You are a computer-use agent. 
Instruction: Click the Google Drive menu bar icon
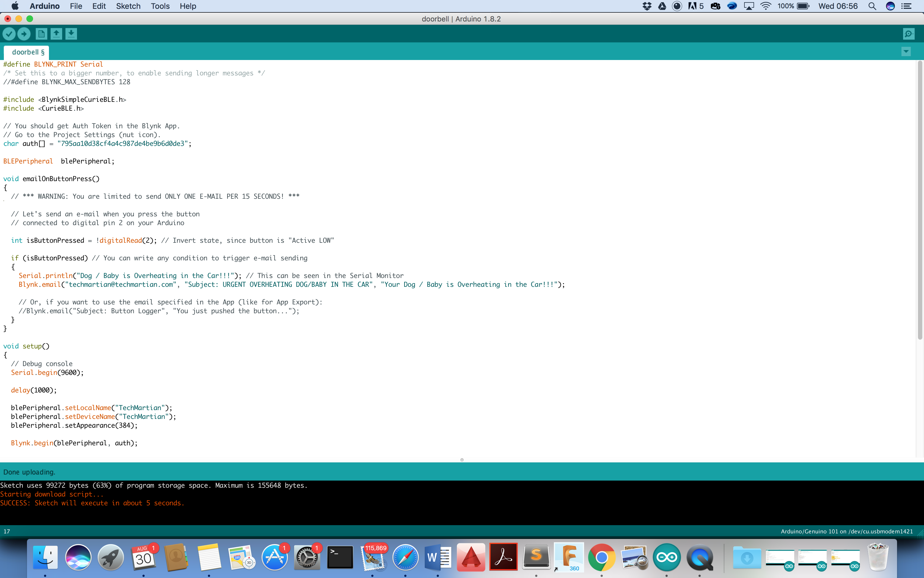coord(662,6)
